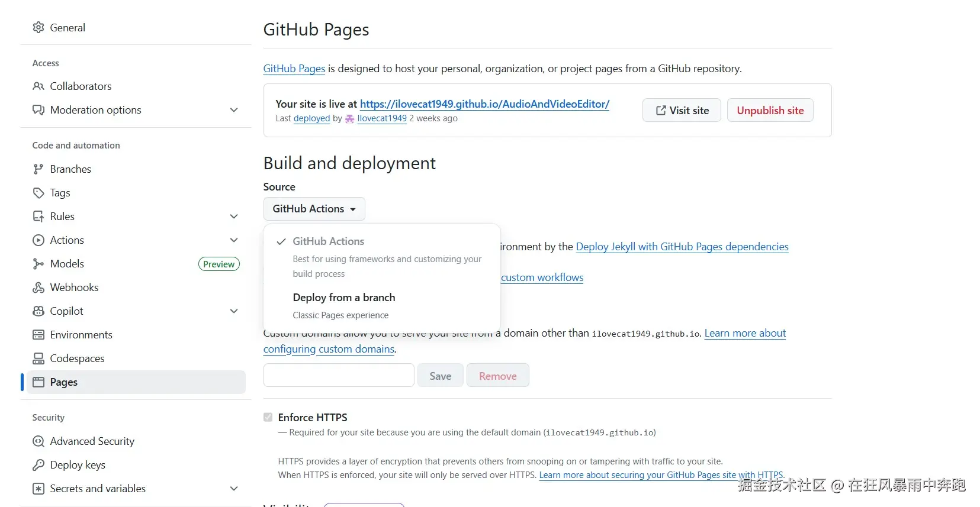Click the Rules icon in sidebar
Screen dimensions: 980x507
(x=38, y=217)
